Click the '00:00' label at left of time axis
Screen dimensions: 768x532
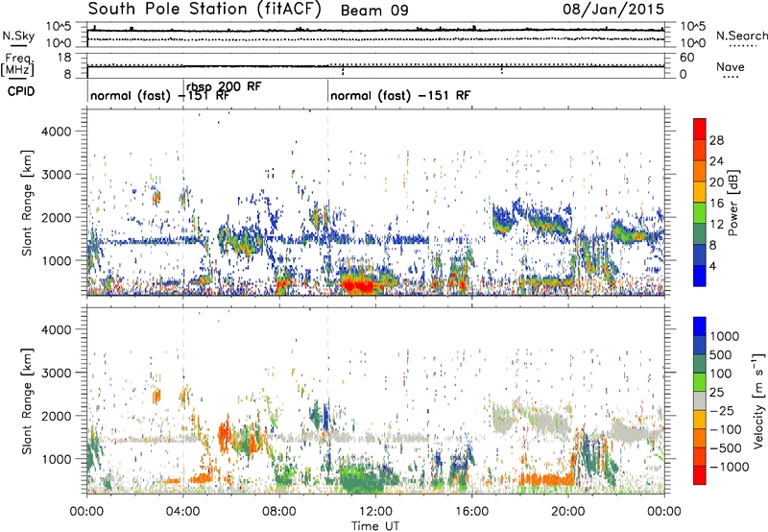pos(86,512)
